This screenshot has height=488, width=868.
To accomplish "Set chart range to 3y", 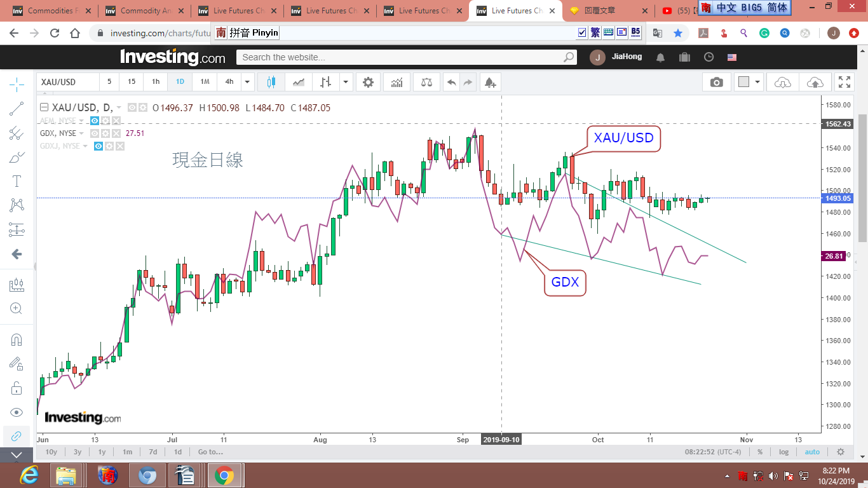I will tap(78, 452).
